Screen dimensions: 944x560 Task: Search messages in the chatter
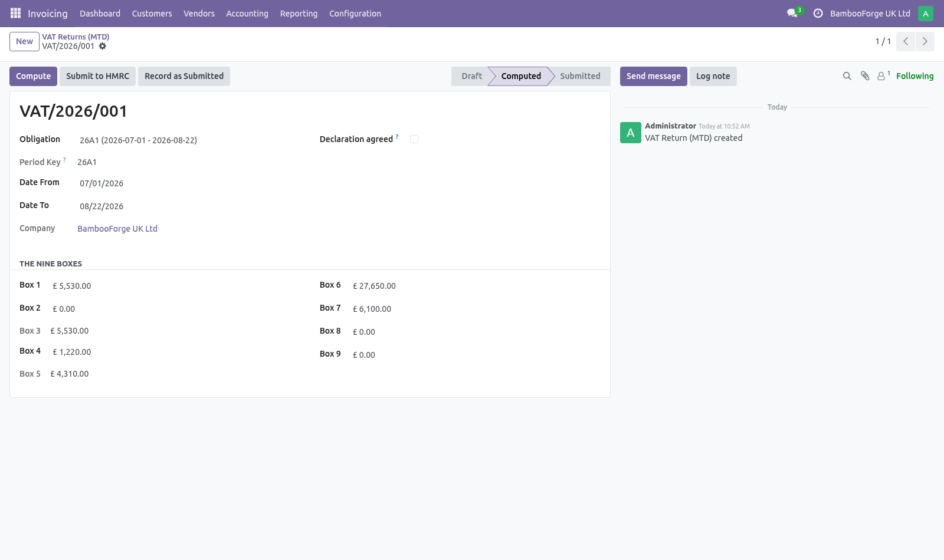coord(847,76)
